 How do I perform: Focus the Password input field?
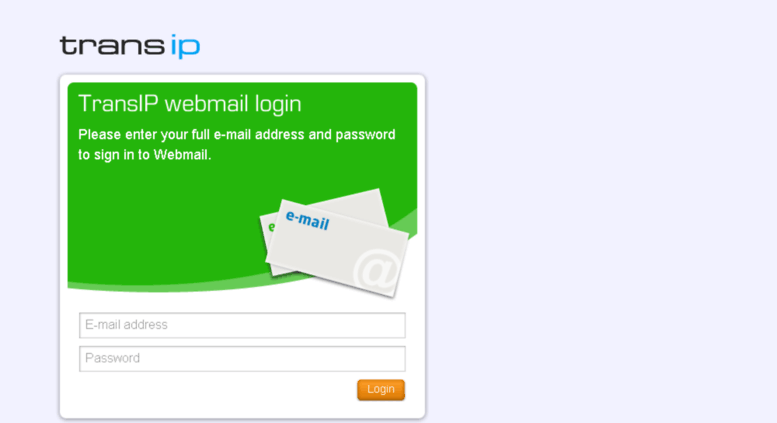(x=242, y=359)
